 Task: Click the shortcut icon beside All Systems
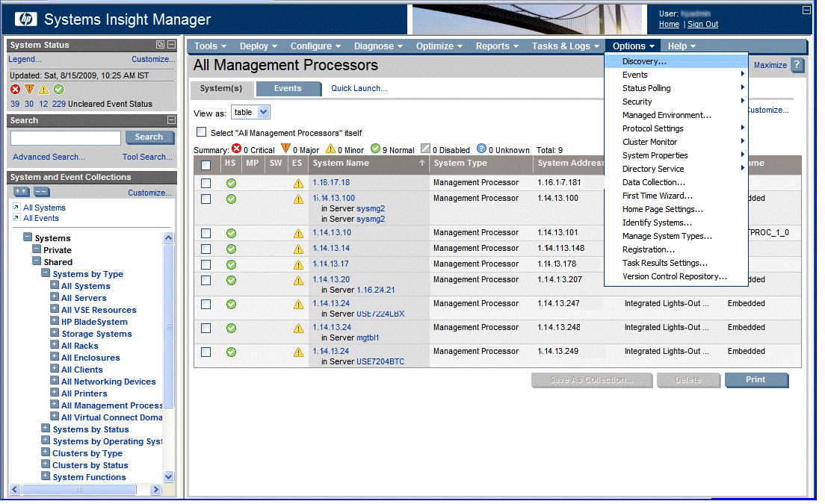[x=16, y=207]
